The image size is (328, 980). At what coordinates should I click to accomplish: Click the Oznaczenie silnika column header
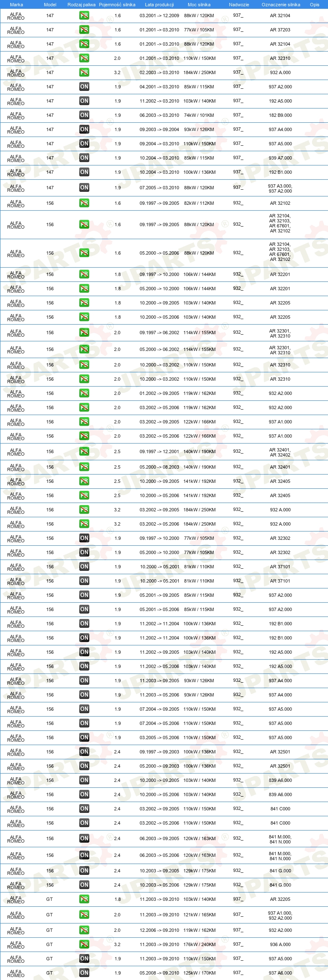281,5
